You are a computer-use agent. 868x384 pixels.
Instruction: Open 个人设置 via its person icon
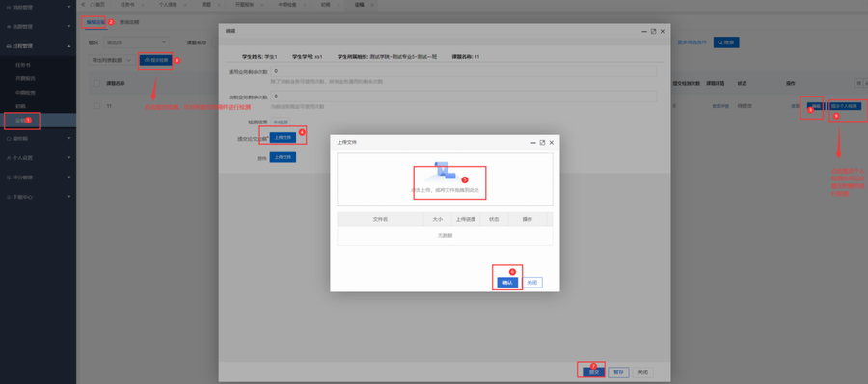(x=9, y=158)
